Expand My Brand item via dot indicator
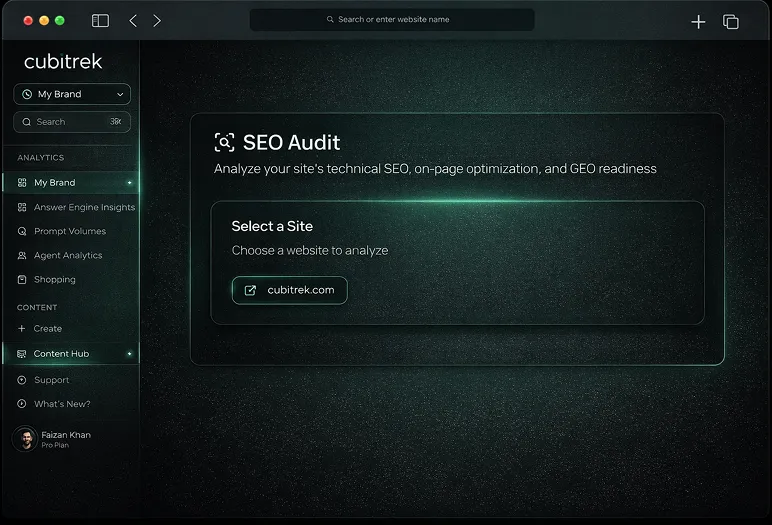 (129, 183)
